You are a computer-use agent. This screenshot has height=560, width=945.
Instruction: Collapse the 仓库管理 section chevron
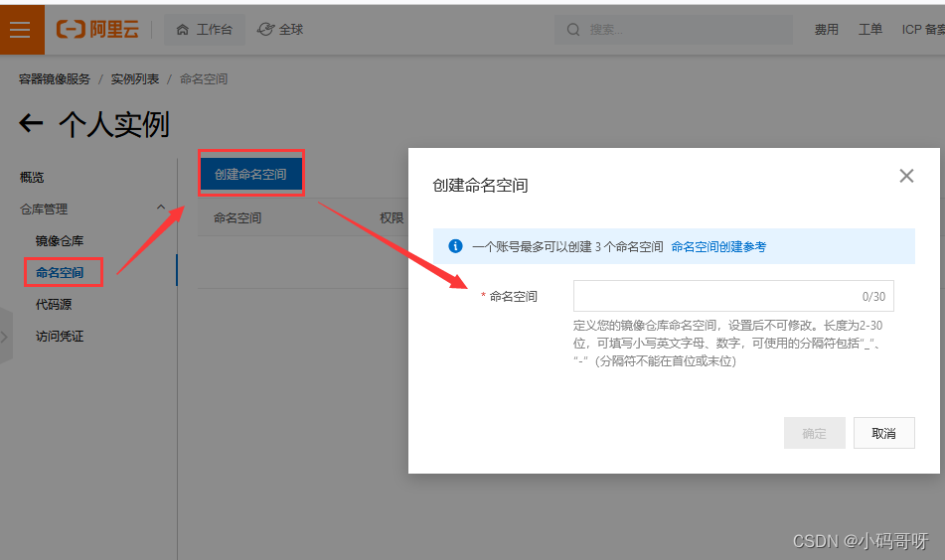(161, 208)
